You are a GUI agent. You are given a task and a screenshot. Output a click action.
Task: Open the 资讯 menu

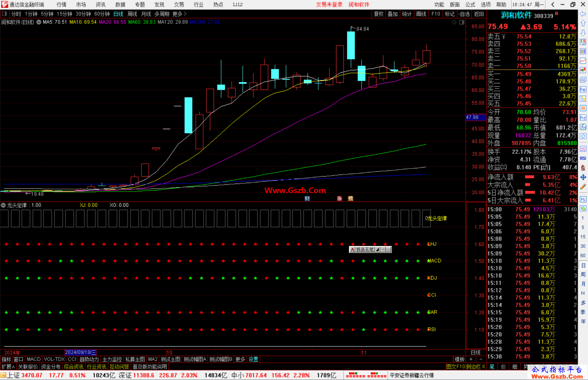tap(100, 5)
